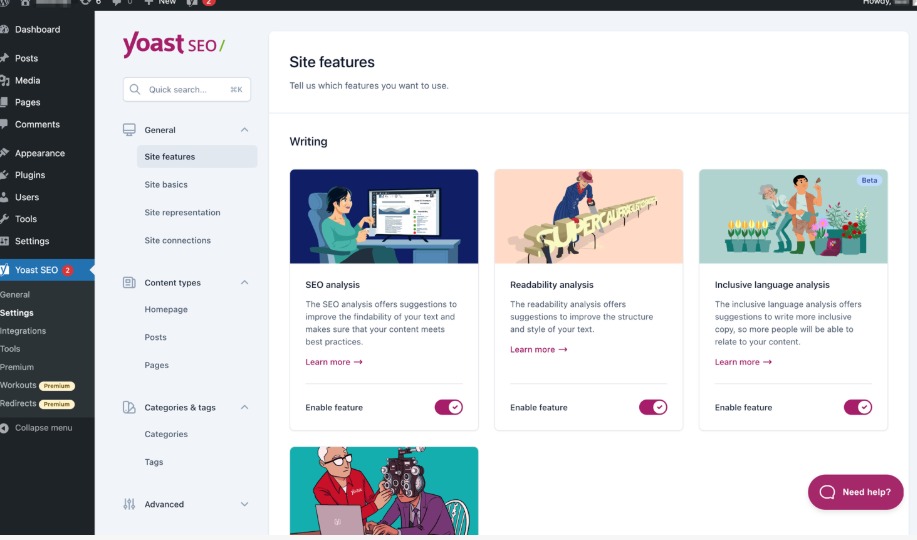Open Learn more for SEO analysis
The image size is (917, 540).
point(334,362)
